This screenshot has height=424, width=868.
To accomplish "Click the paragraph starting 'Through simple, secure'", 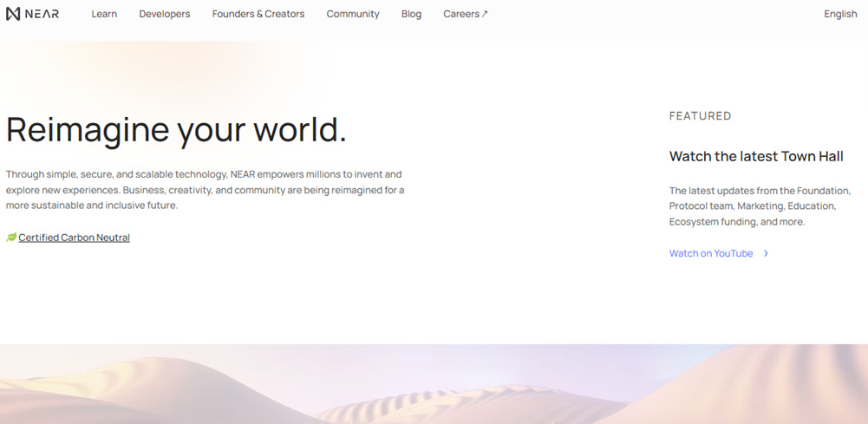I will point(205,190).
